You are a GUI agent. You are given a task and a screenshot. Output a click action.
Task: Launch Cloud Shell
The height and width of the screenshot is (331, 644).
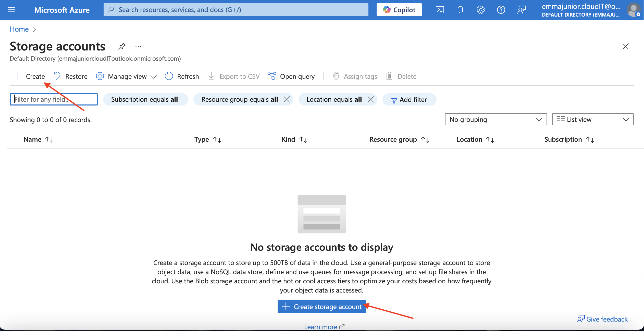click(x=440, y=10)
